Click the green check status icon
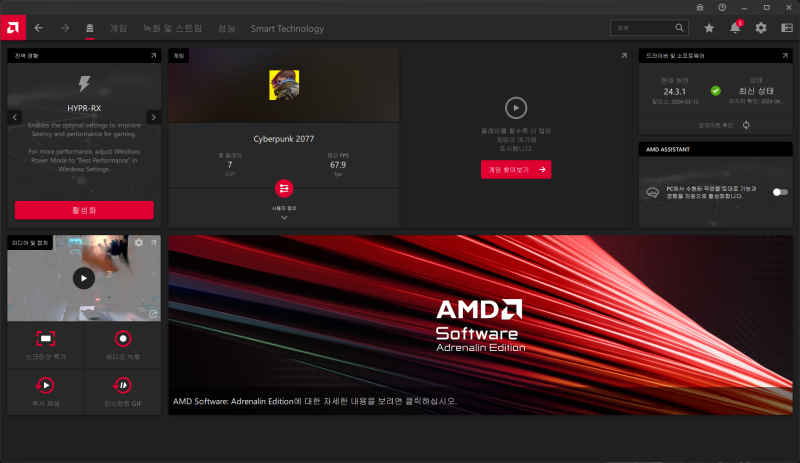Viewport: 800px width, 463px height. point(716,91)
